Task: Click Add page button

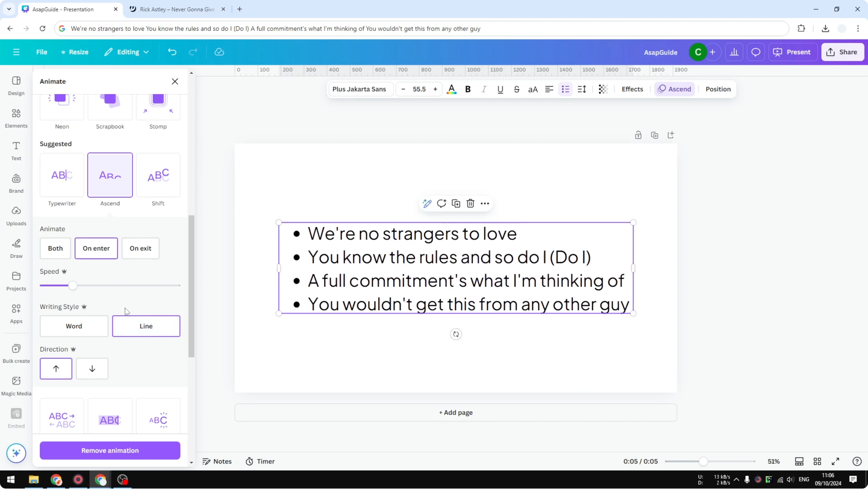Action: 456,413
